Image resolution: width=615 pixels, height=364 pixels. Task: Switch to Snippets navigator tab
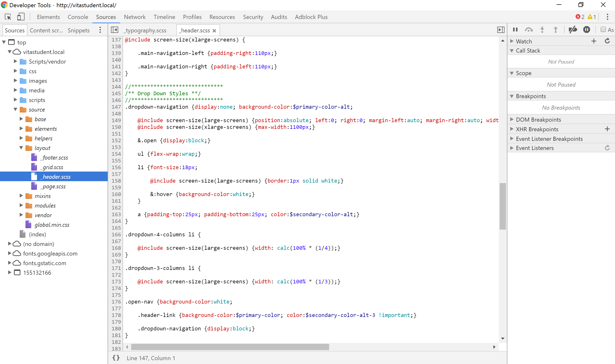(x=79, y=30)
